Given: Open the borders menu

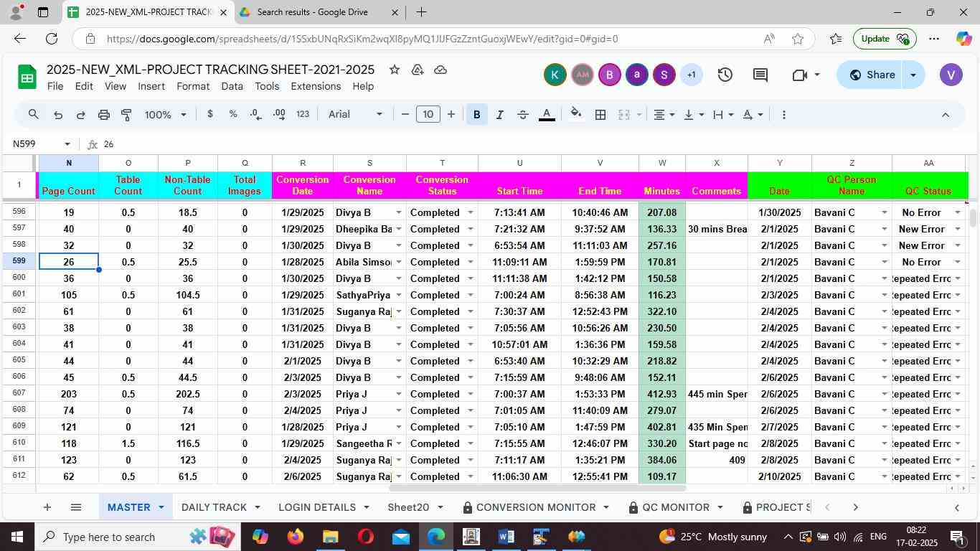Looking at the screenshot, I should tap(600, 115).
